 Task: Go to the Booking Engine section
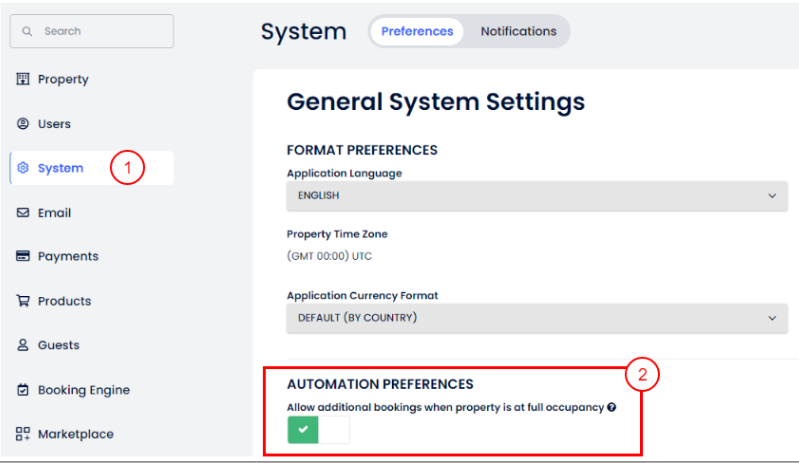tap(83, 390)
